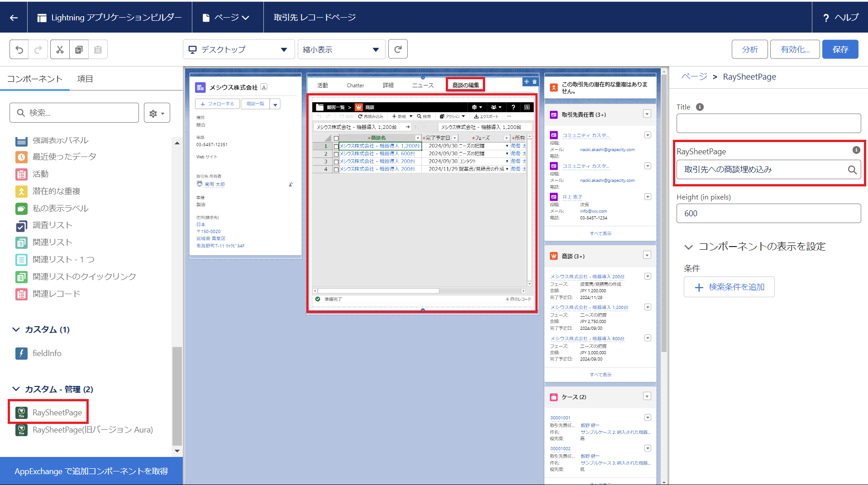This screenshot has height=485, width=868.
Task: Click the 分析 button
Action: [x=750, y=49]
